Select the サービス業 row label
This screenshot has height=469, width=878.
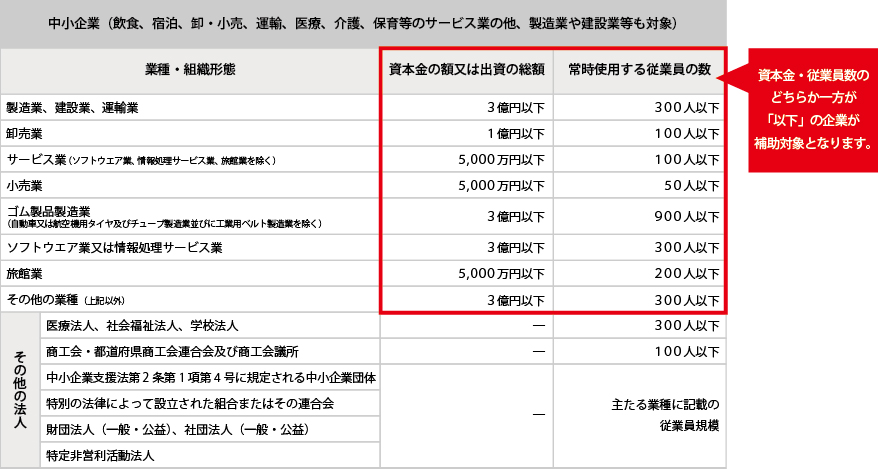click(140, 159)
